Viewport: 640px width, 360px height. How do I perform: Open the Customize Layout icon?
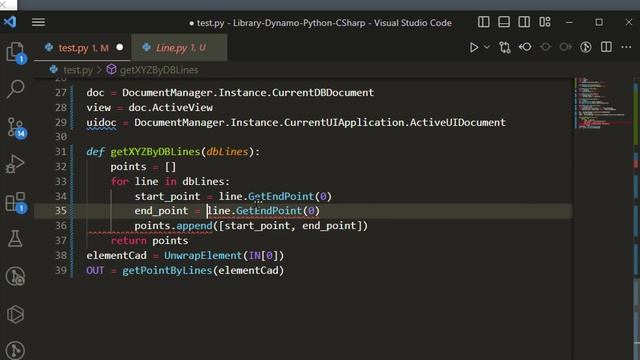(x=545, y=22)
